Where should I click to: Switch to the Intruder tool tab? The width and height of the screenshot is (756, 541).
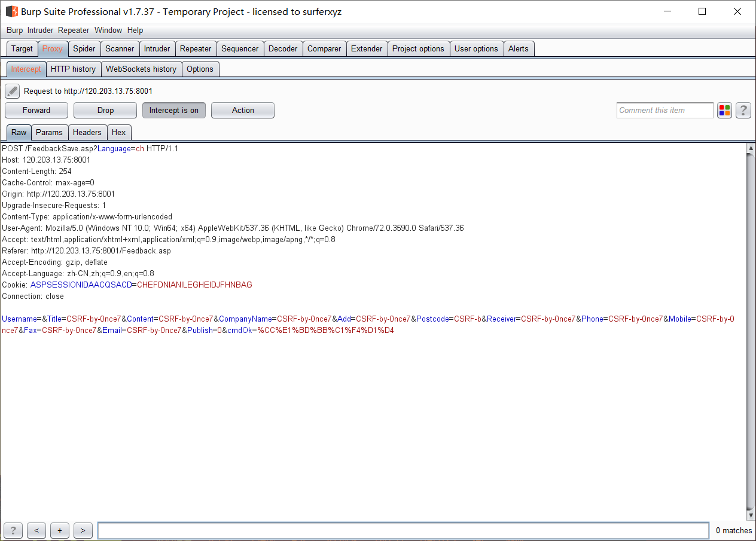(157, 49)
